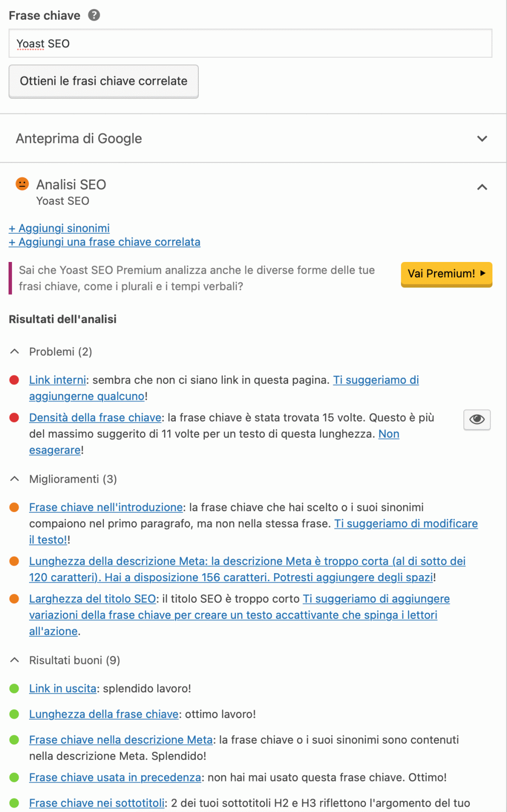Open the Densità della frase chiave link
Screen dimensions: 507x812
click(x=95, y=418)
